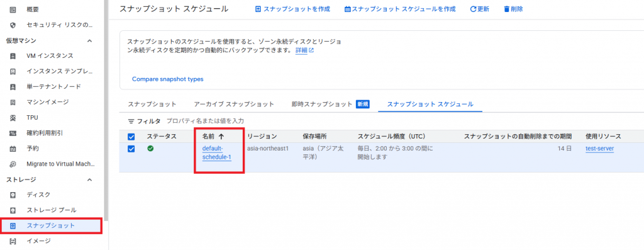
Task: Click the 毎日、2:00 から 3:00 schedule text
Action: click(x=395, y=152)
